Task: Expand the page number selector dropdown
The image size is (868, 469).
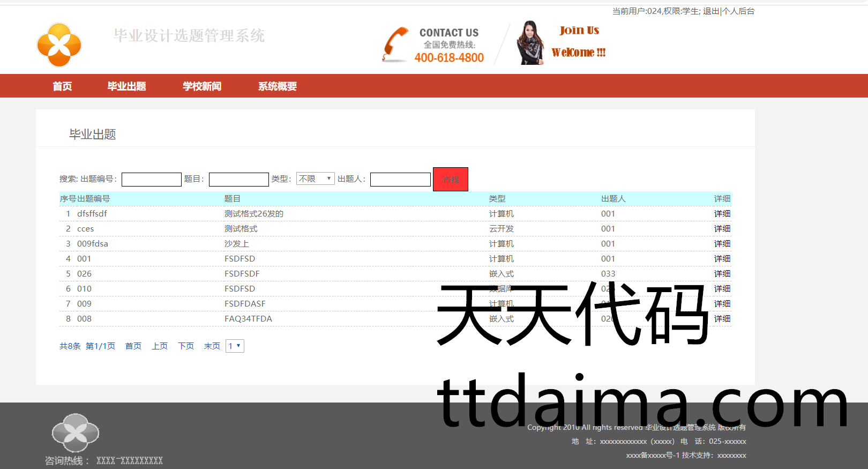Action: pyautogui.click(x=235, y=346)
